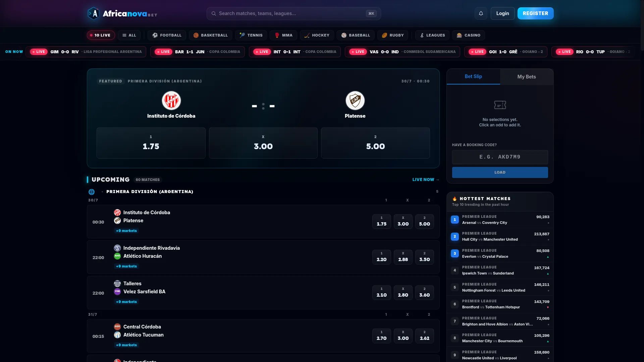
Task: Expand +9 markets for Rivadavia-Huracán
Action: tap(126, 266)
